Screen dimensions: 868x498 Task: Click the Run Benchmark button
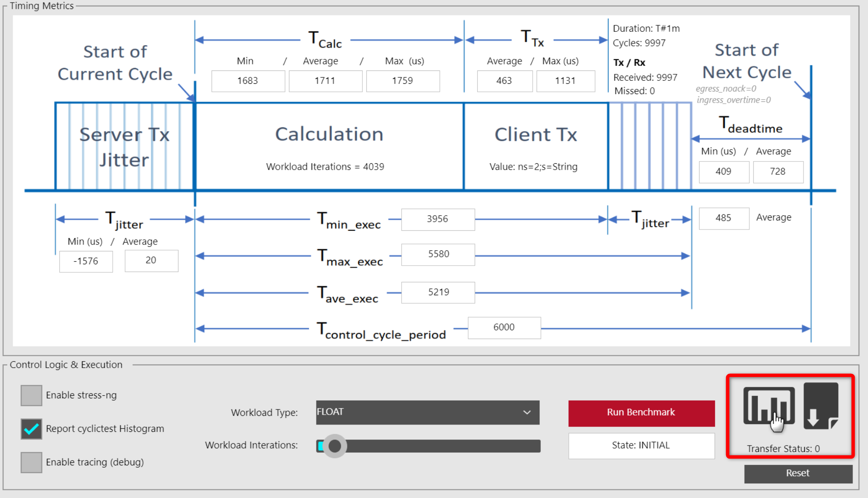(x=641, y=413)
